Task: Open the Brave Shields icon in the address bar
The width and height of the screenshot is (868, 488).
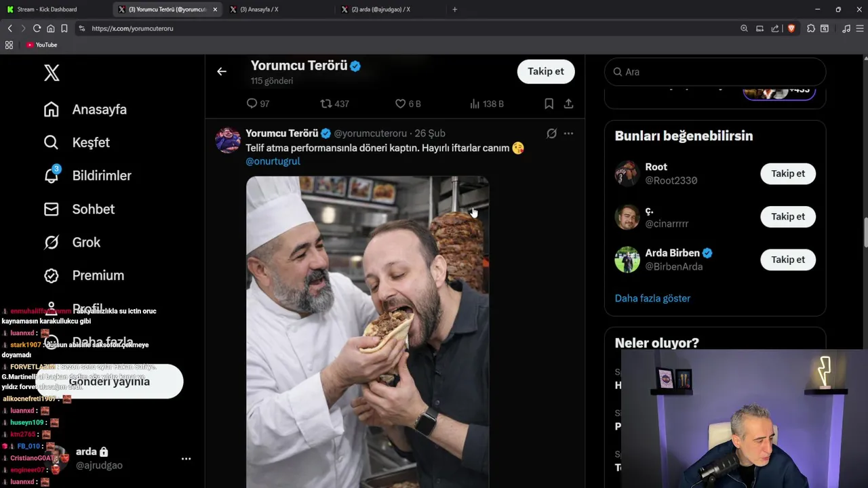Action: [791, 28]
